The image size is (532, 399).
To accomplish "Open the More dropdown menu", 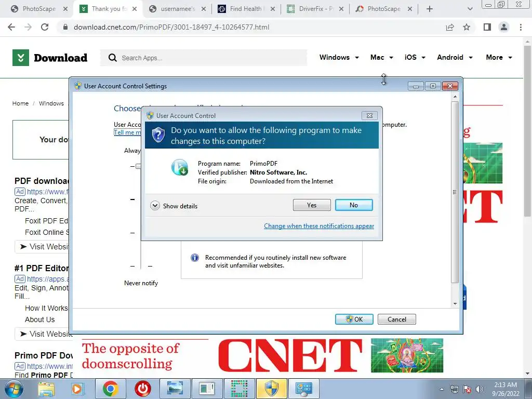I will pos(499,57).
